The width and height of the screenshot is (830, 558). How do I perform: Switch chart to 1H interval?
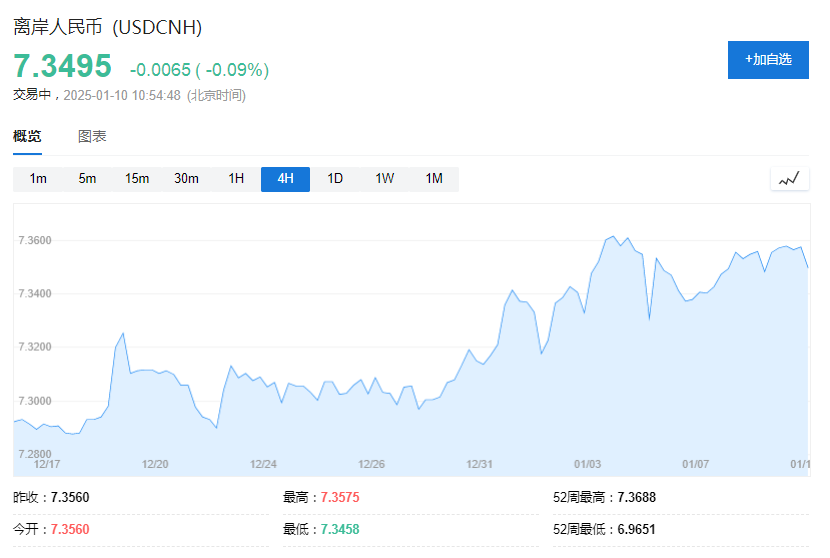click(x=236, y=179)
